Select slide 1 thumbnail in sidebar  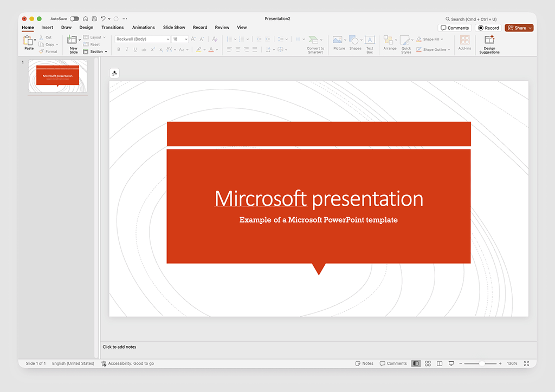[57, 76]
